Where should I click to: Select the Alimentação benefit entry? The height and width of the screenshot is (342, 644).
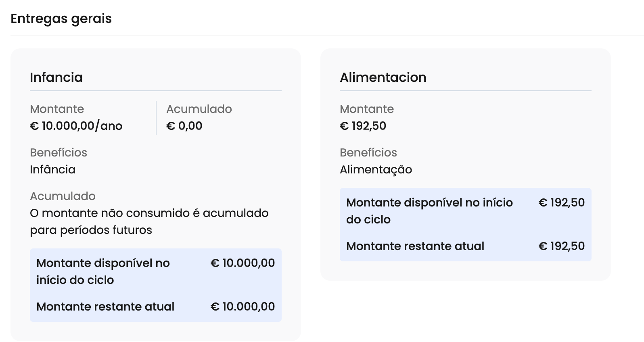[376, 169]
